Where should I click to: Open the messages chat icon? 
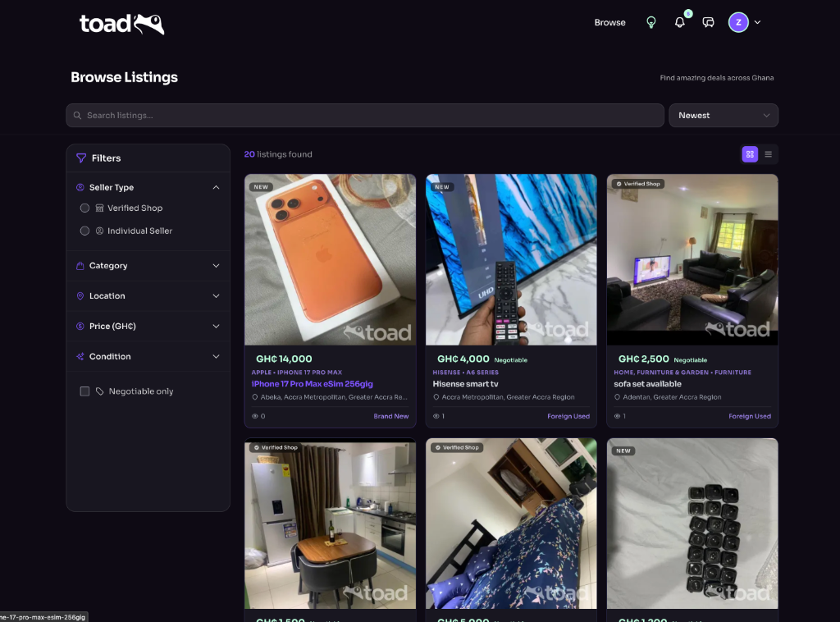[x=708, y=22]
